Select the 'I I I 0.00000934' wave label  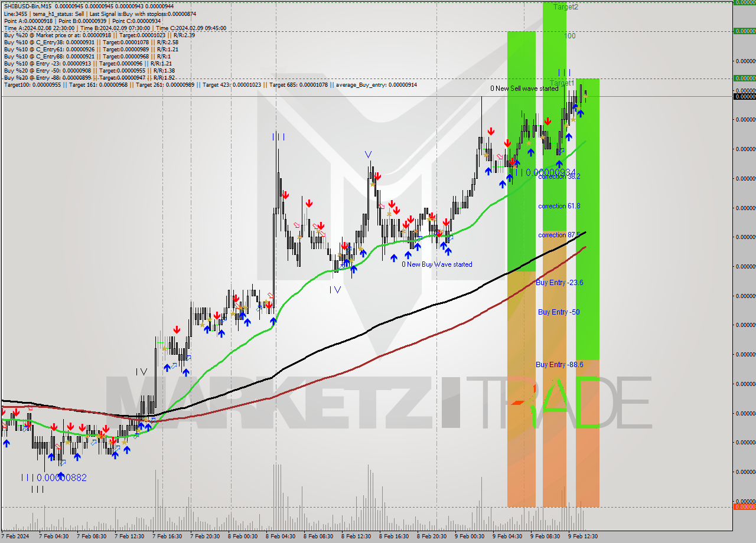[545, 172]
